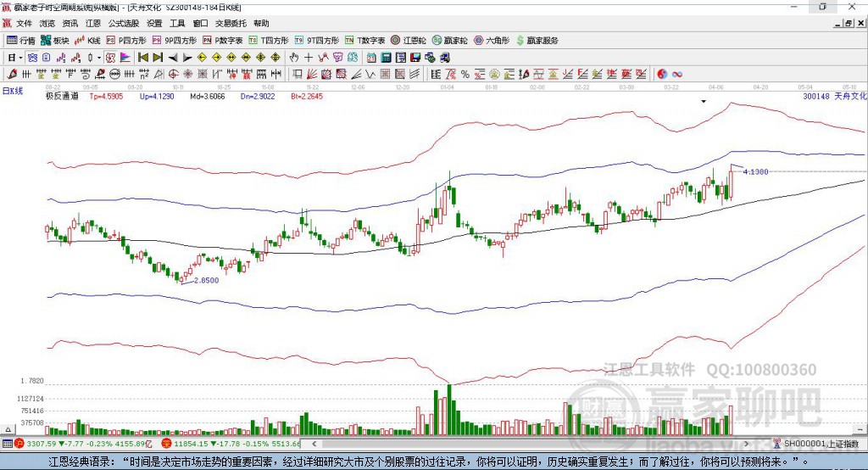Image resolution: width=868 pixels, height=470 pixels.
Task: Click the first yellow diamond arrow icon
Action: (x=202, y=58)
